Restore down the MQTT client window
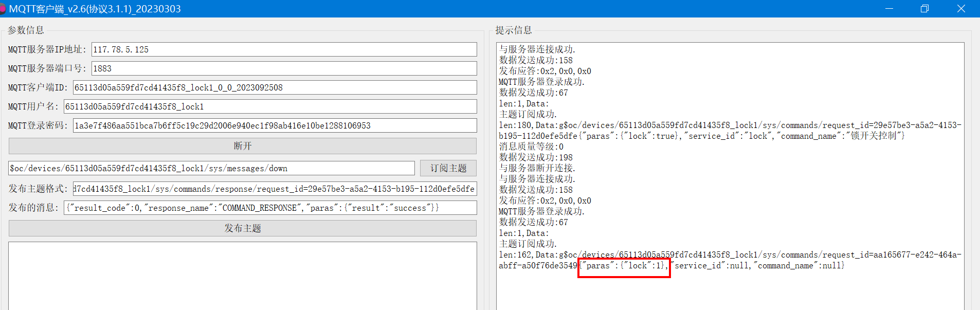 (924, 9)
